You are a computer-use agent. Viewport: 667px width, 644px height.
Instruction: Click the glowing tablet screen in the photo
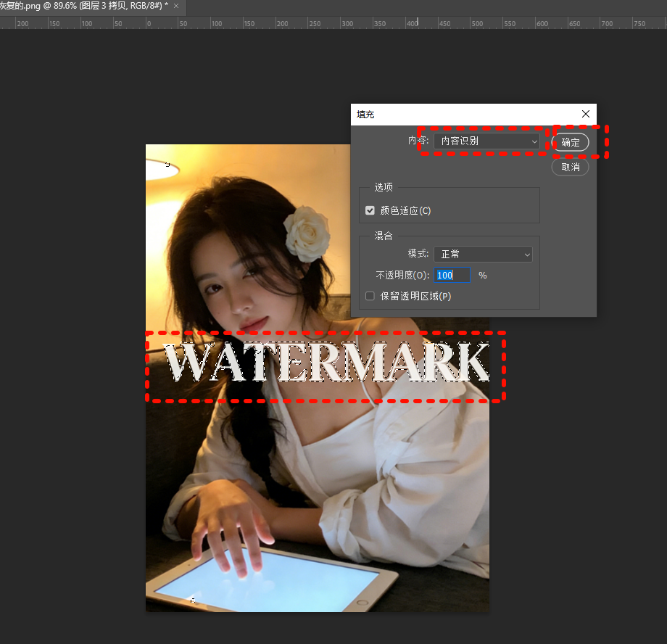[275, 577]
